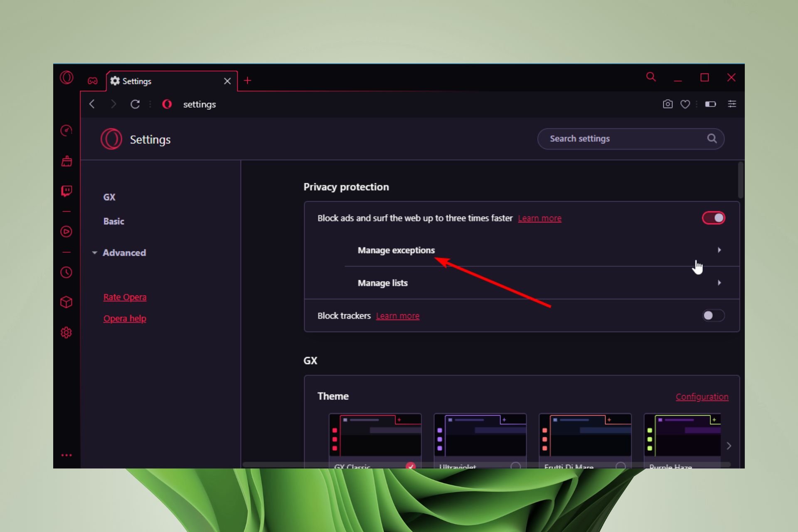
Task: Open Learn more link for Block trackers
Action: pos(398,316)
